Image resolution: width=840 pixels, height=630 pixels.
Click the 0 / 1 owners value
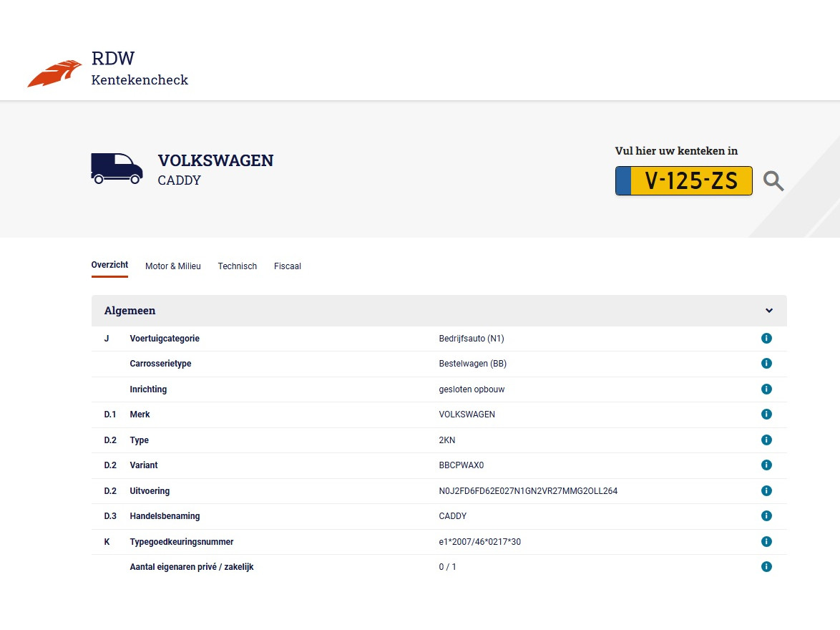click(447, 567)
